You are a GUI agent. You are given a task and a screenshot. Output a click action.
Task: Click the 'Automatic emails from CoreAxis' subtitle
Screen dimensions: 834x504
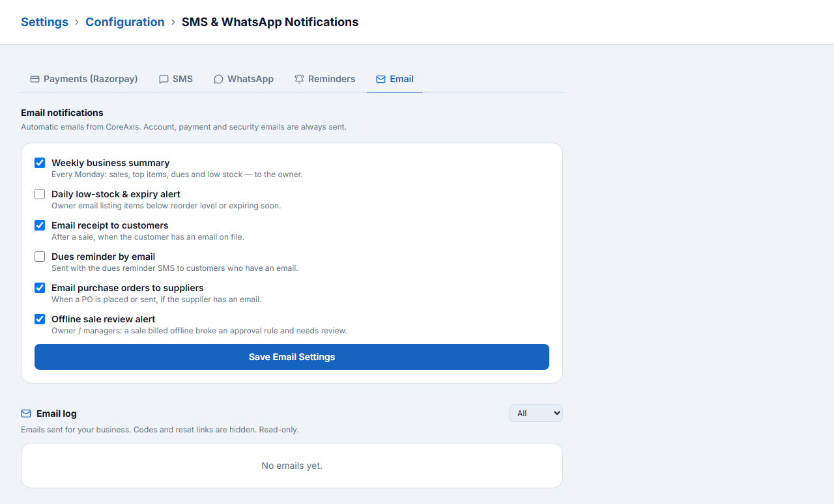(184, 127)
